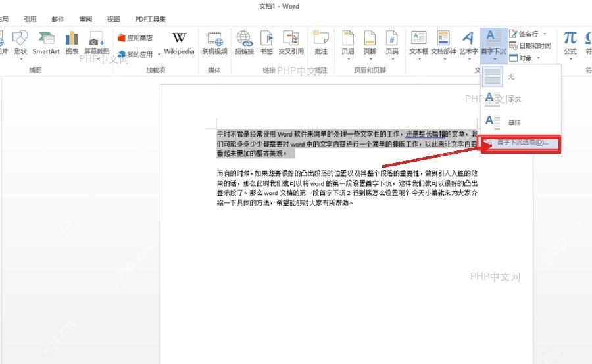Viewport: 592px width, 364px height.
Task: Insert a signature line (签名行)
Action: [524, 34]
